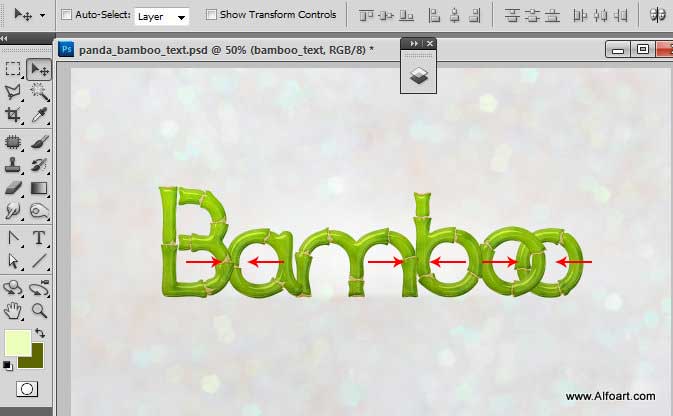Pick the Crop tool
The height and width of the screenshot is (416, 673).
14,116
